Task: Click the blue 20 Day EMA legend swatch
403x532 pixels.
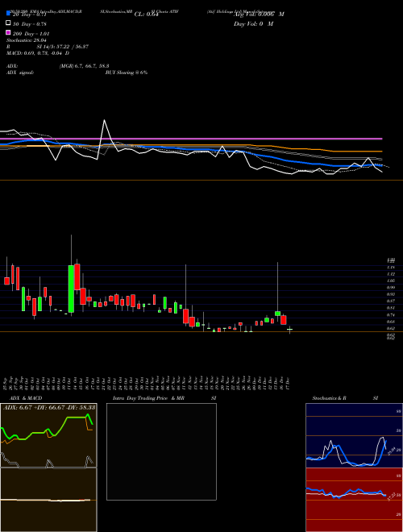Action: click(8, 13)
